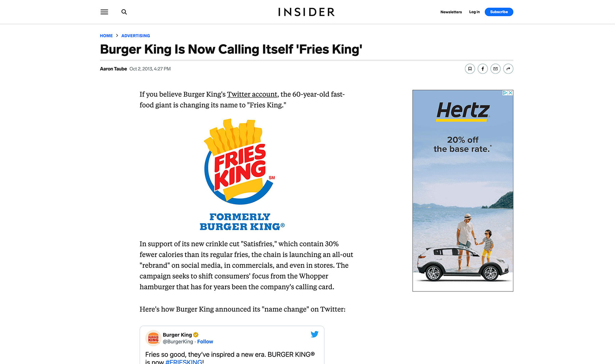Click Log in
Viewport: 615px width, 364px height.
tap(474, 12)
